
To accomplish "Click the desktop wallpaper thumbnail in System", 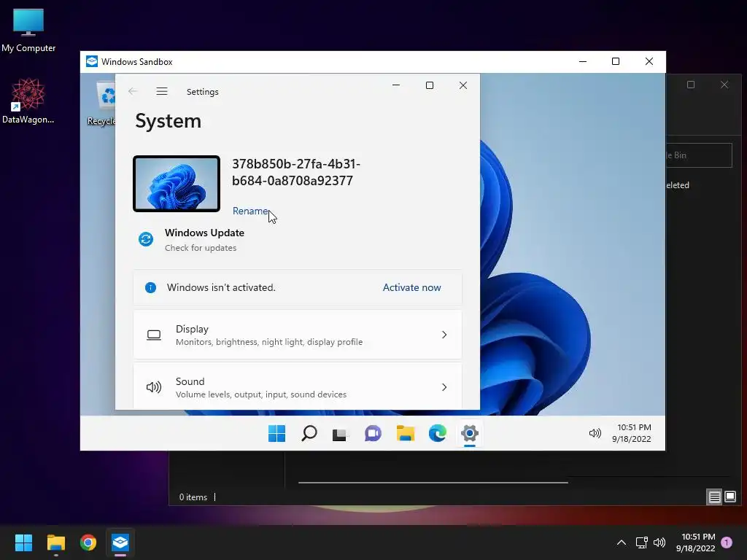I will coord(177,184).
